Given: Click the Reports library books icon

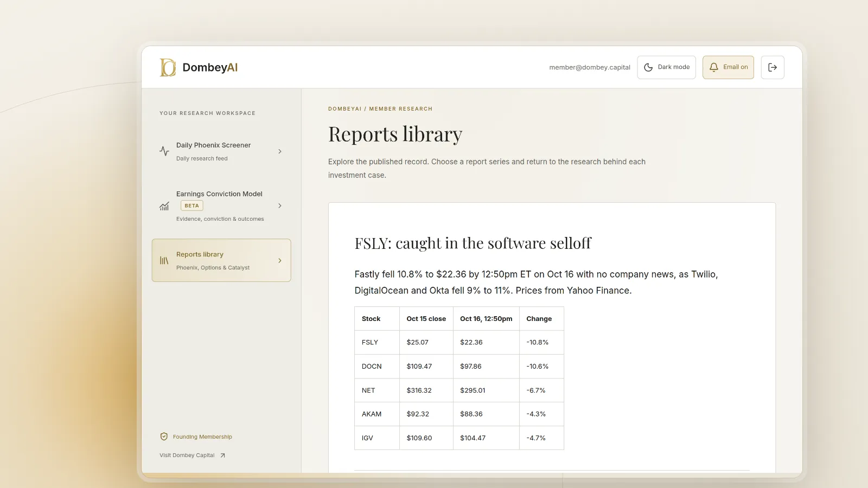Looking at the screenshot, I should click(164, 261).
